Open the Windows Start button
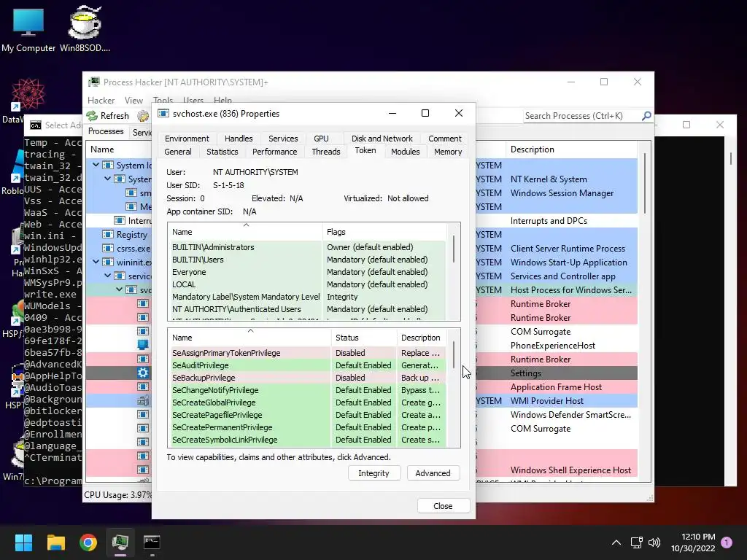Screen dimensions: 747x560 23,542
